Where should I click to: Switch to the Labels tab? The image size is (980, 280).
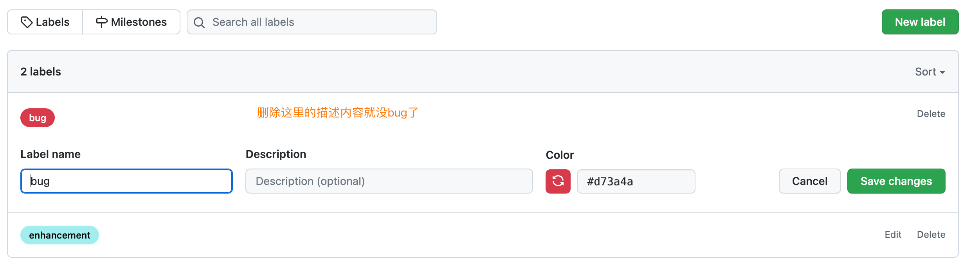click(x=45, y=22)
